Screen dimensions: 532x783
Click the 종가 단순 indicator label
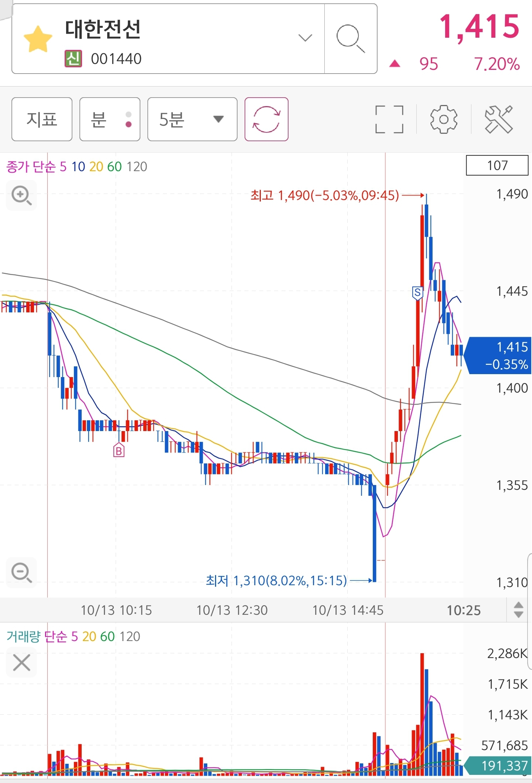click(x=31, y=167)
